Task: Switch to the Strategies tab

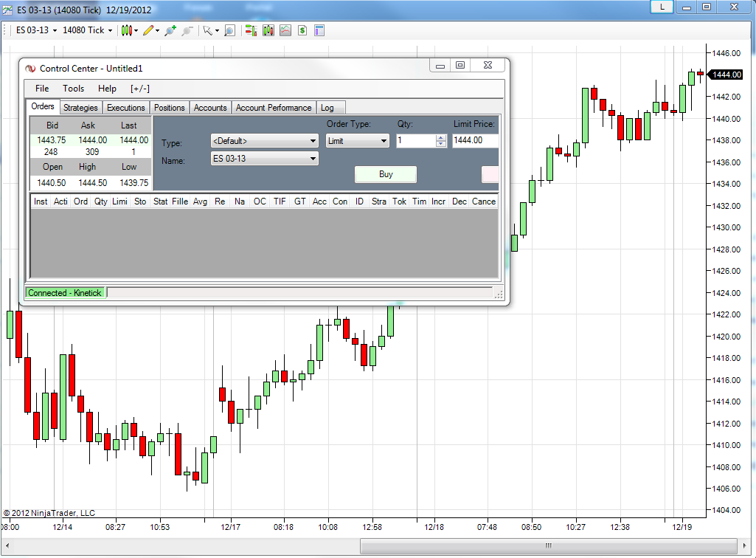Action: click(80, 108)
